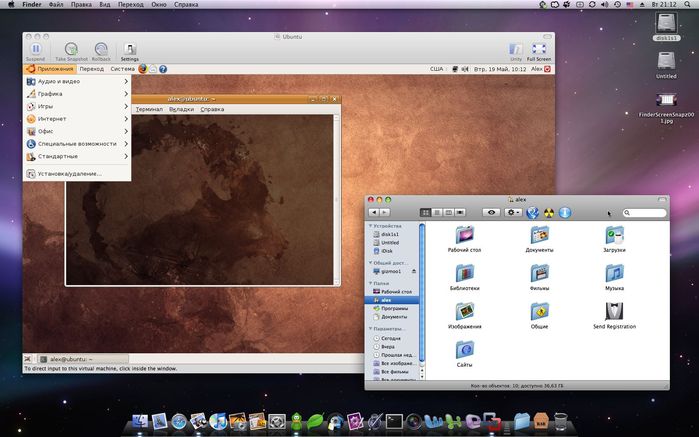The width and height of the screenshot is (699, 437).
Task: Launch Firefox from the Ubuntu panel
Action: pyautogui.click(x=143, y=69)
